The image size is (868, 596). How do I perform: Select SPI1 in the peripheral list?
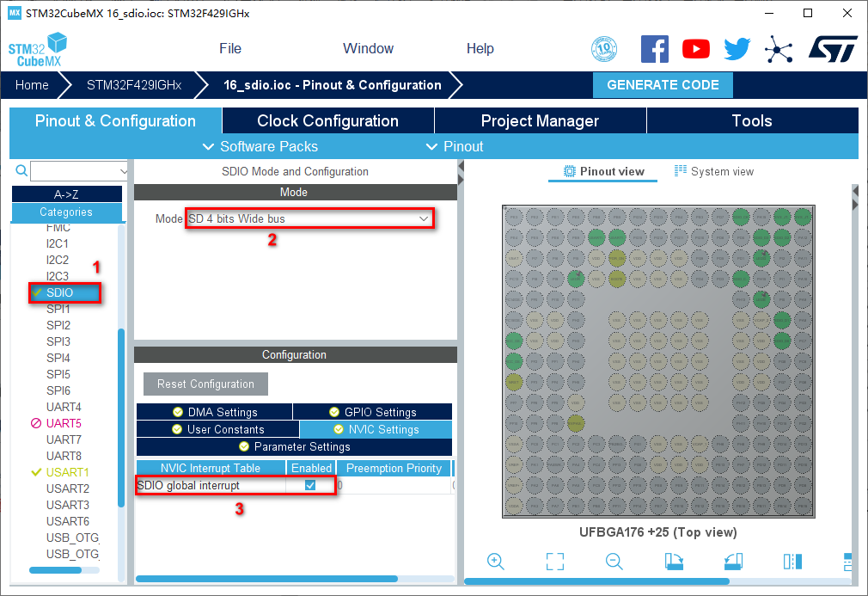coord(58,309)
